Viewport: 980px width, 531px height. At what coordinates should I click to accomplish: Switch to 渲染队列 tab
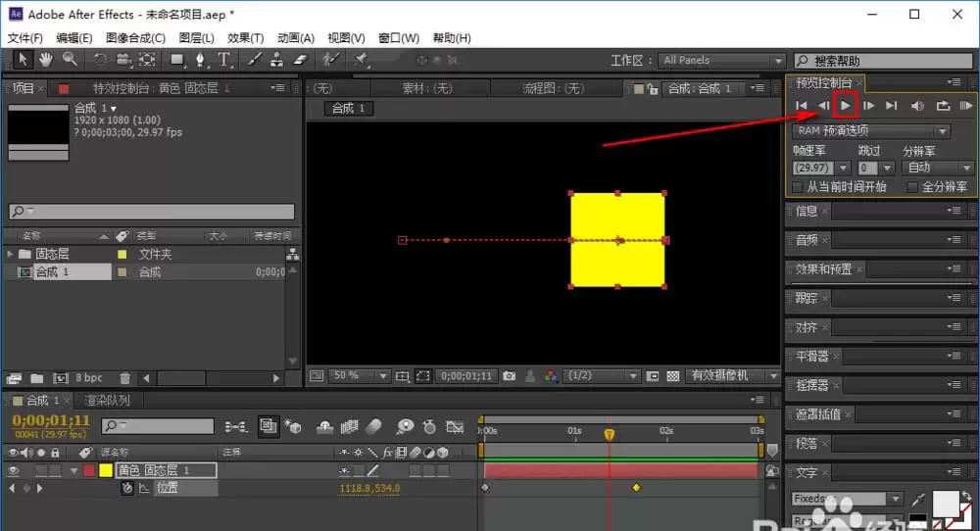107,400
